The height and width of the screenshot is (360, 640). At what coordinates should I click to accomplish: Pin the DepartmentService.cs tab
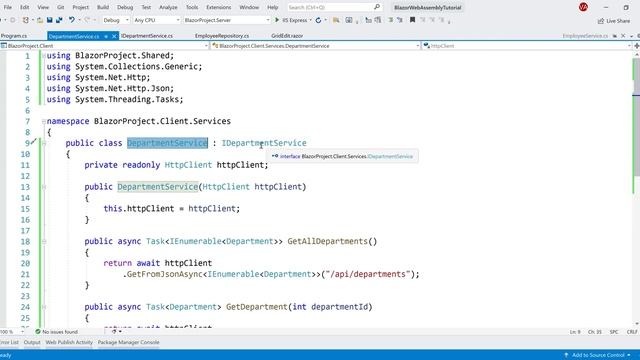point(106,36)
